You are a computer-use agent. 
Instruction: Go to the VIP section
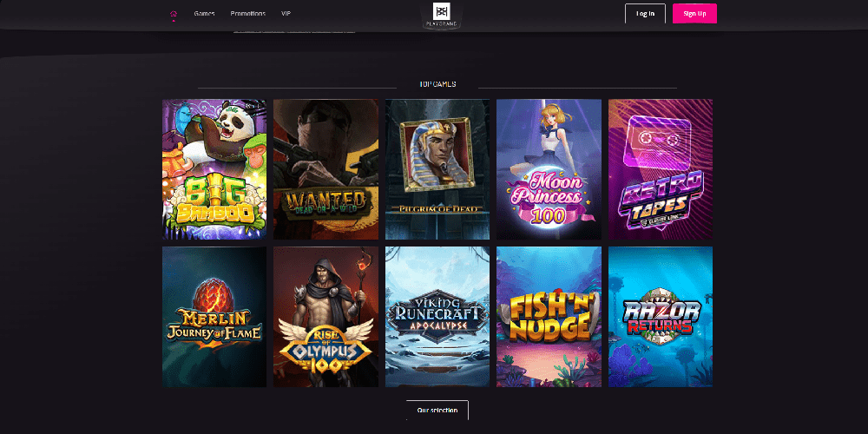(x=286, y=13)
